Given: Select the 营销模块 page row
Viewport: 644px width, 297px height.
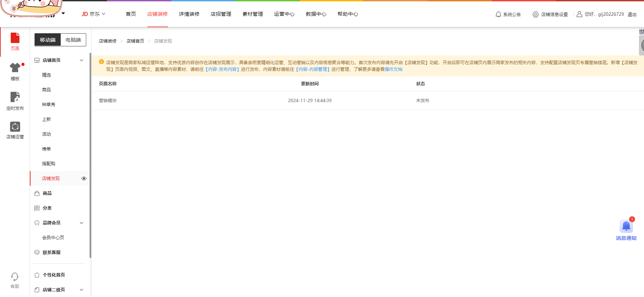Looking at the screenshot, I should tap(108, 101).
